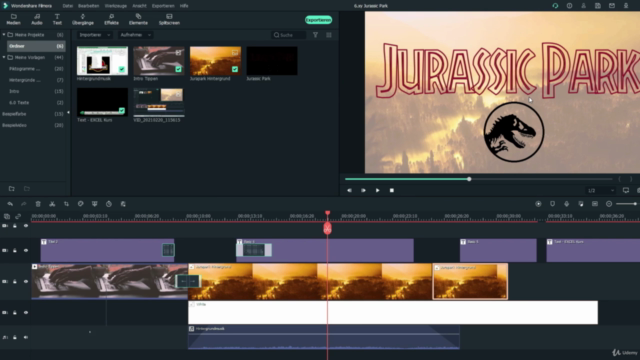Viewport: 640px width, 360px height.
Task: Mute the Hintergrundmusik audio track
Action: 26,338
